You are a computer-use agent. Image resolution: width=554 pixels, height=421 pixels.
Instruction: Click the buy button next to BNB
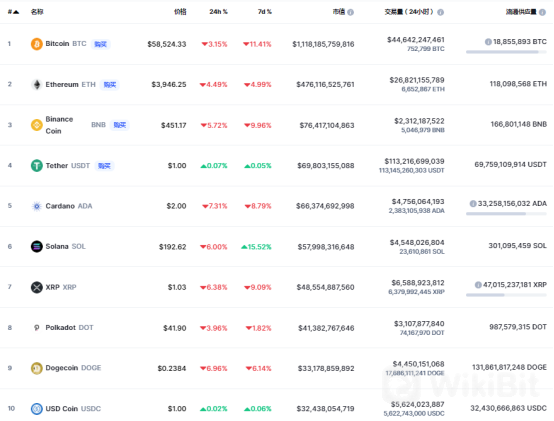pos(120,125)
